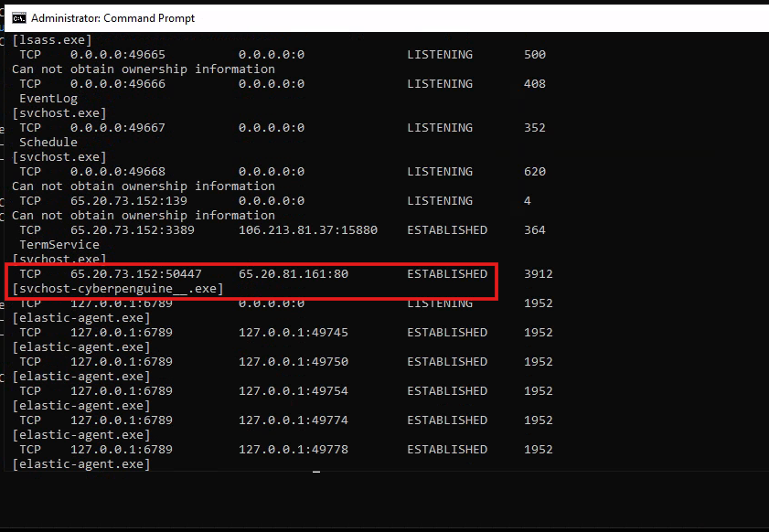This screenshot has height=532, width=769.
Task: Select local address 65.20.73.152:50447
Action: tap(136, 273)
